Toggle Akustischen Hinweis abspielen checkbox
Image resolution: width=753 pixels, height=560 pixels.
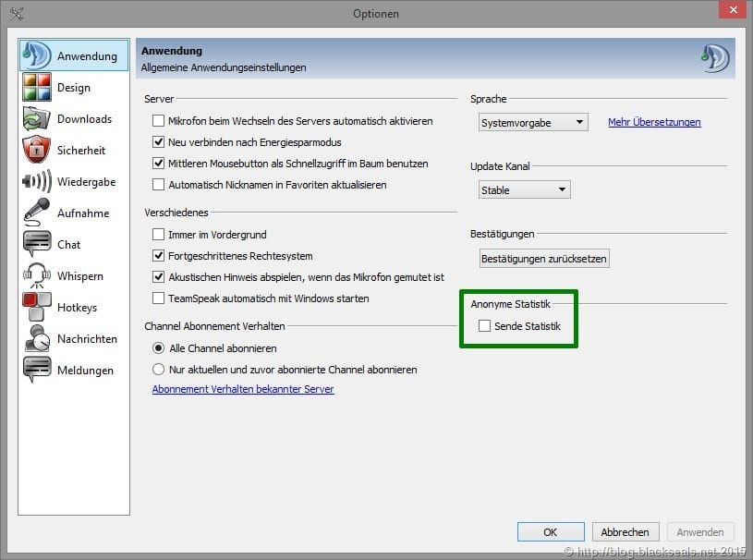pyautogui.click(x=158, y=276)
